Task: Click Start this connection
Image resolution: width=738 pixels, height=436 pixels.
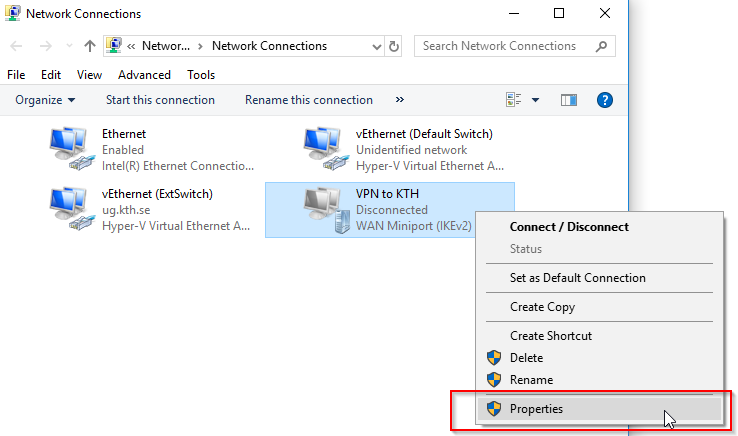Action: pyautogui.click(x=160, y=100)
